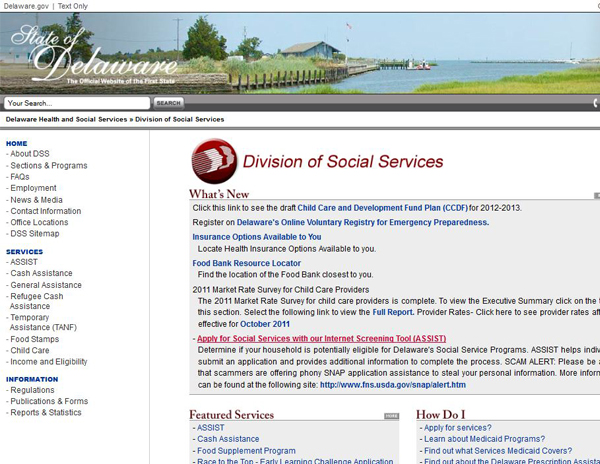Click the How Do I heading

point(440,415)
